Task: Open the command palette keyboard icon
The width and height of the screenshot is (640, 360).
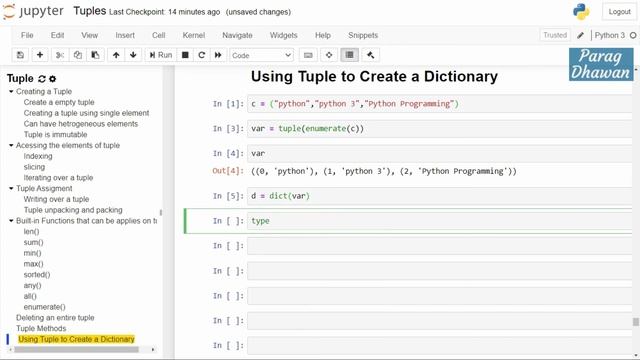Action: click(x=308, y=55)
